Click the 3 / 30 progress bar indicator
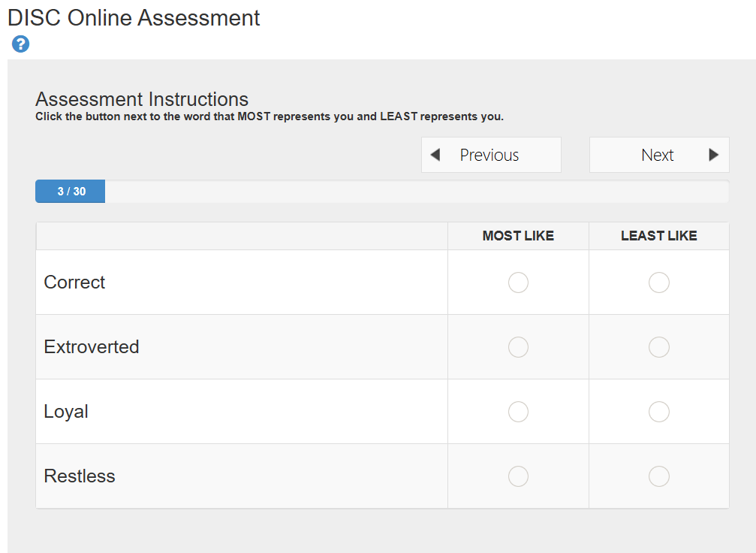The image size is (756, 553). point(71,192)
